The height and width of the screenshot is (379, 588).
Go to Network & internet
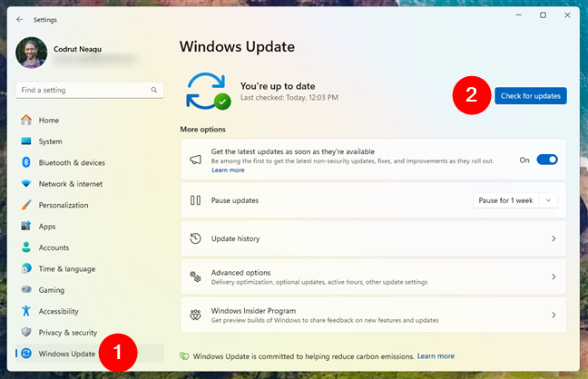pyautogui.click(x=90, y=184)
